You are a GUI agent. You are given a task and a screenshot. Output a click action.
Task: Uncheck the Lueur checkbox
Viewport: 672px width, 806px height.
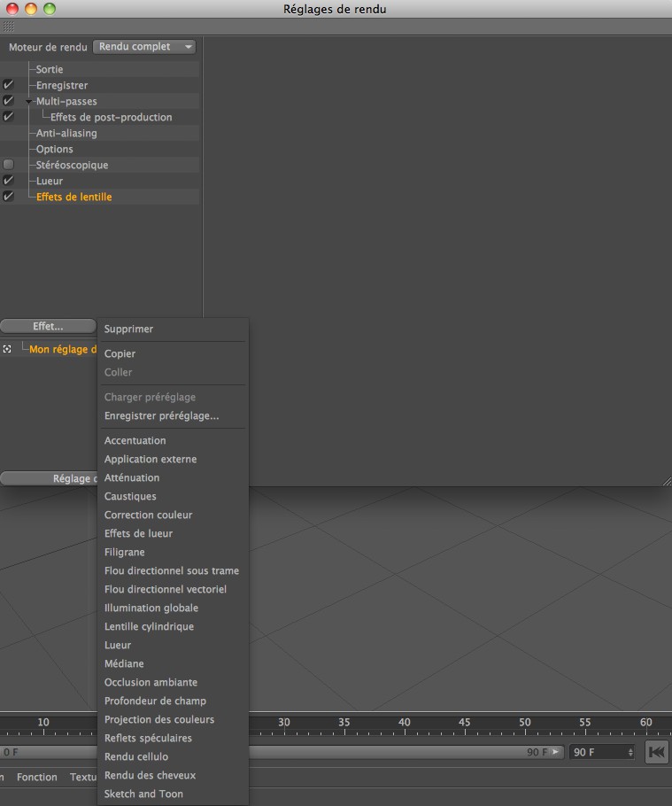[x=8, y=181]
